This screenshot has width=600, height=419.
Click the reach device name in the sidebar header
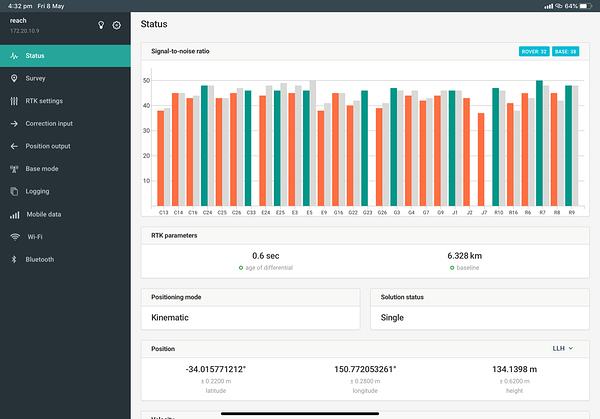18,21
